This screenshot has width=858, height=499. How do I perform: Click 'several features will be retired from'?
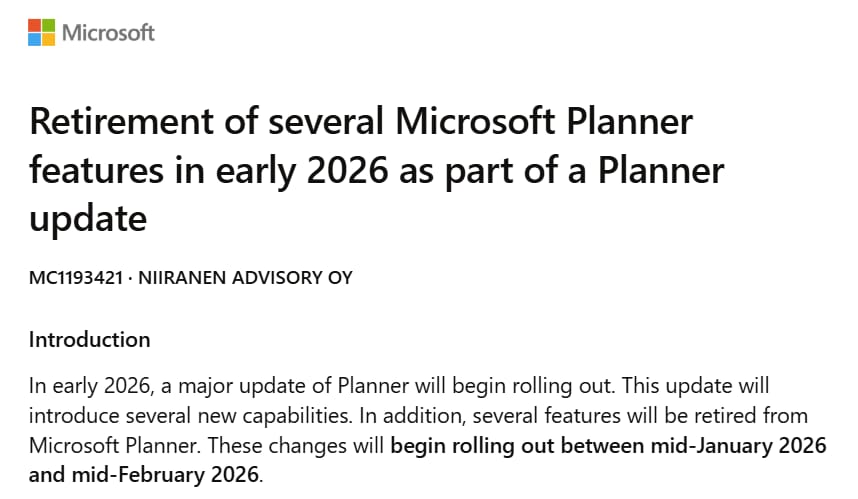pyautogui.click(x=640, y=416)
